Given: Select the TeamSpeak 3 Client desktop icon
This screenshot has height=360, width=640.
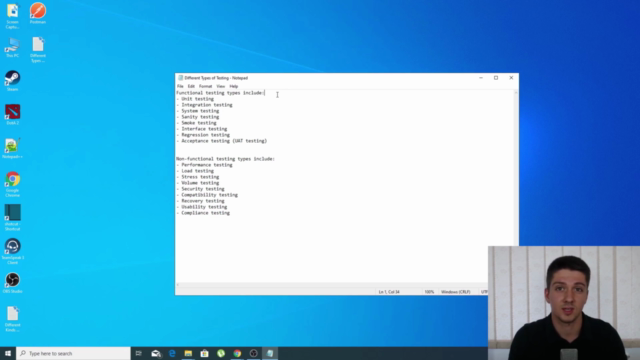Looking at the screenshot, I should pos(12,251).
